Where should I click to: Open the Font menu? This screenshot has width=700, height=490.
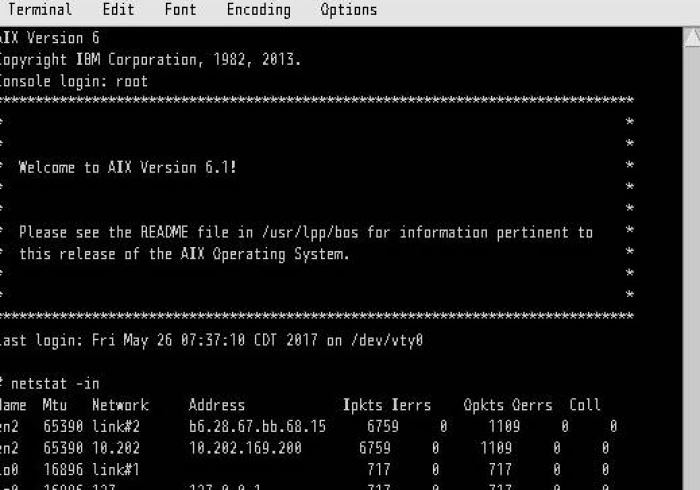180,11
